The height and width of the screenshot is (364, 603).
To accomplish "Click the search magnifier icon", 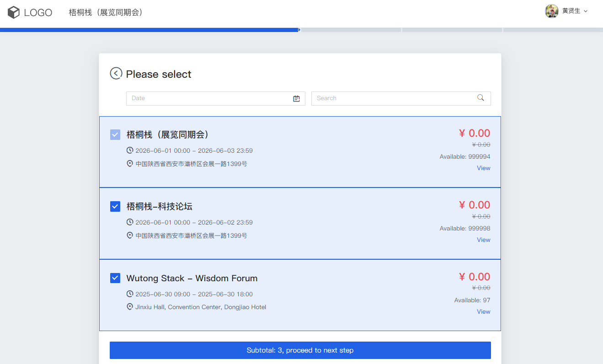I will (x=480, y=98).
